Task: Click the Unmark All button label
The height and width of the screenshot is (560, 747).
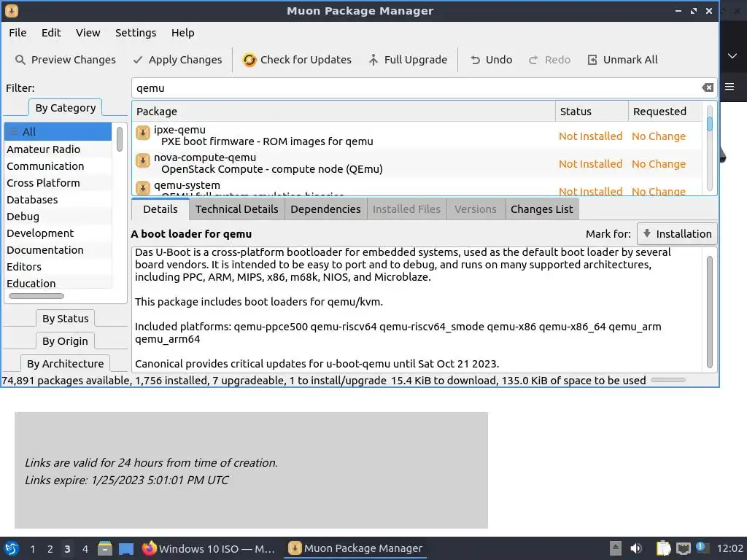Action: 630,60
